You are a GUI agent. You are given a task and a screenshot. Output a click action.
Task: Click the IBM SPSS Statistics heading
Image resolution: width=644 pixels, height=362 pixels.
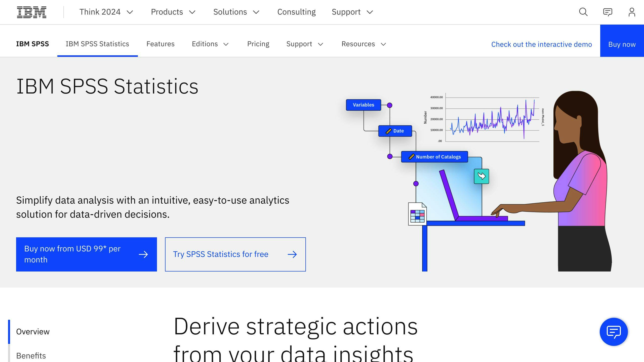[x=107, y=86]
